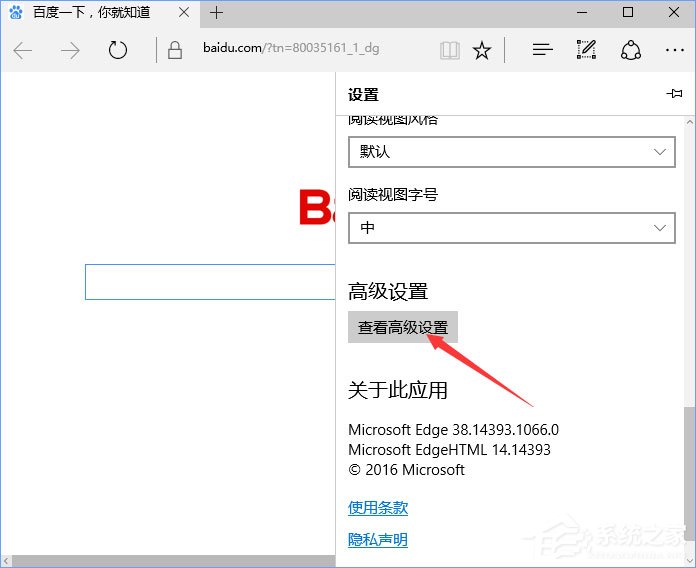Open Reading view from address bar

(450, 50)
